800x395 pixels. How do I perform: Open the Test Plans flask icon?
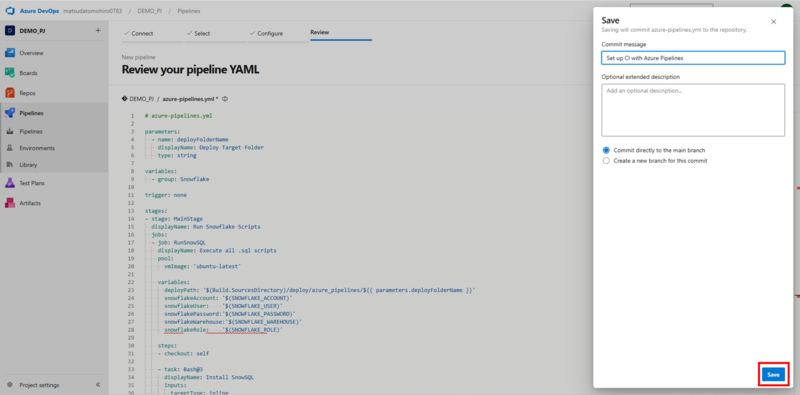[10, 183]
